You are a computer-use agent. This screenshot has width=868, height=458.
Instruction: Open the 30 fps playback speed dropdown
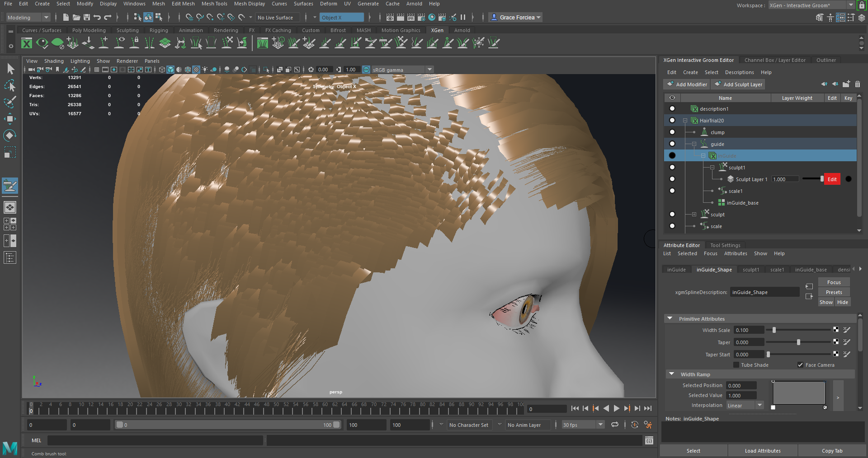click(x=599, y=425)
